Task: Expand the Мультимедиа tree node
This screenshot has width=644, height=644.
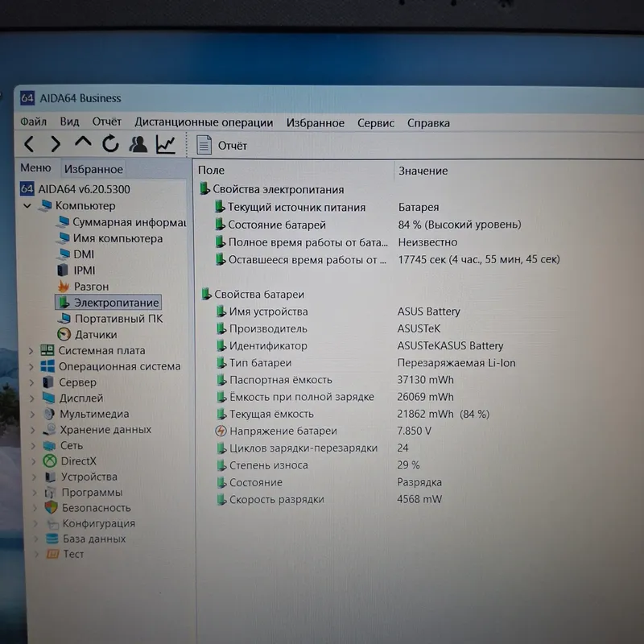Action: pos(32,414)
